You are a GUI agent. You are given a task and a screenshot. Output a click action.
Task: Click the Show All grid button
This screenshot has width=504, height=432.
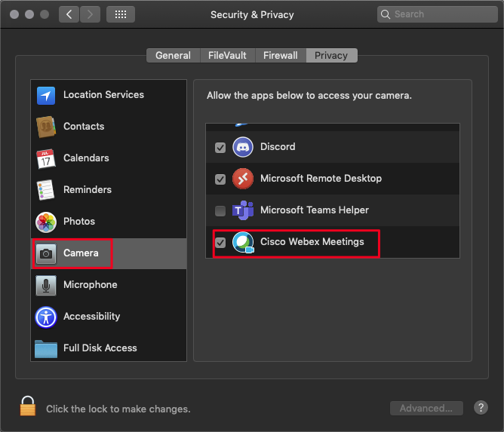pyautogui.click(x=121, y=14)
